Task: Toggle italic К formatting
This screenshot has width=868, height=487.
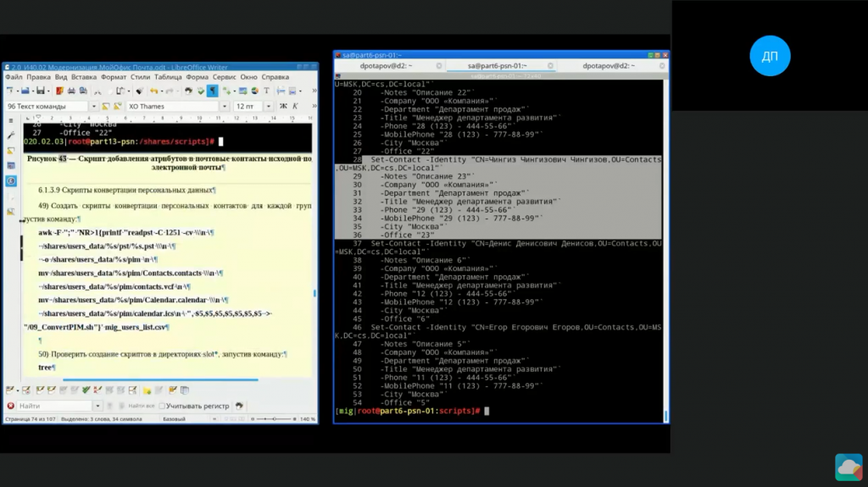Action: pos(295,106)
